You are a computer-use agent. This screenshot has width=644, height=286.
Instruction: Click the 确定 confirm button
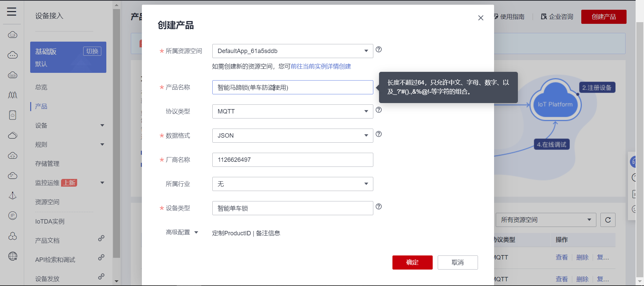[x=412, y=263]
